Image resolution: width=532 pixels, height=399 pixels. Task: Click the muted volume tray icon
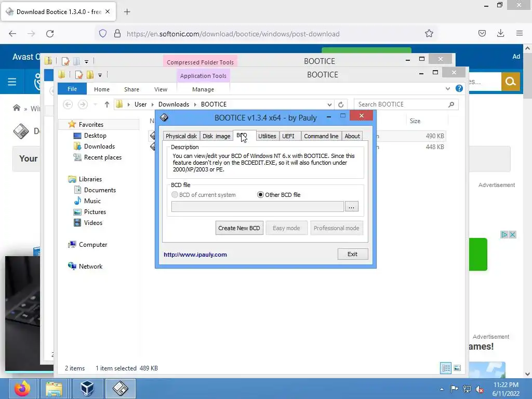coord(480,389)
